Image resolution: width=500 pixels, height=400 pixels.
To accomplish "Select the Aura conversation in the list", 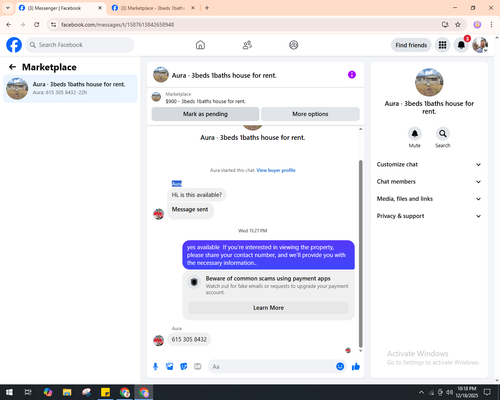I will tap(70, 89).
